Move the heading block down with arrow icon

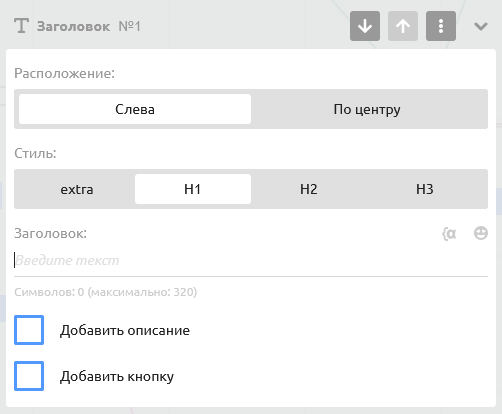[x=365, y=26]
